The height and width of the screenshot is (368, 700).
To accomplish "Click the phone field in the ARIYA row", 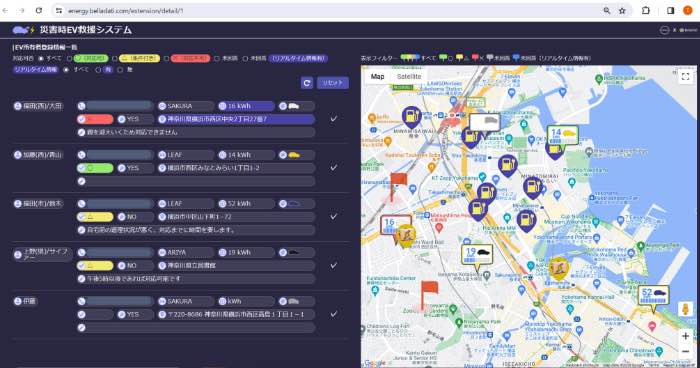I will coord(115,252).
